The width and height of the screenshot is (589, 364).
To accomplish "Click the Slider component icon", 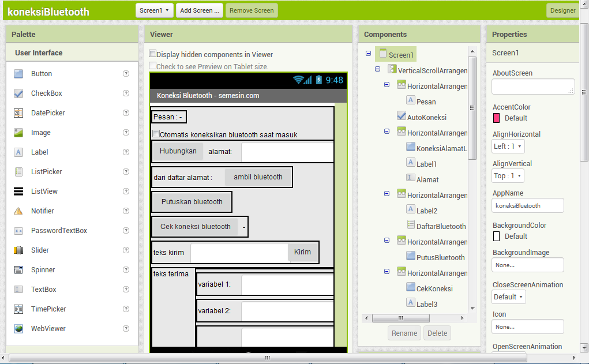I will [18, 250].
